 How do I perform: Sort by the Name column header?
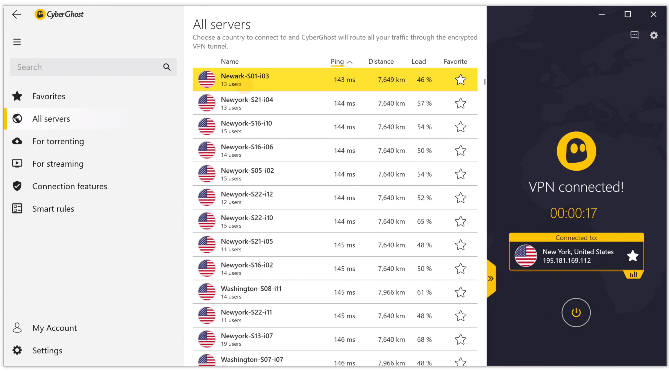pyautogui.click(x=230, y=61)
